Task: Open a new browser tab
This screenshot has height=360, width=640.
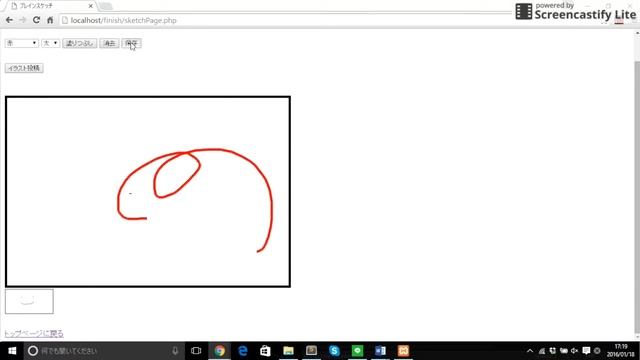Action: coord(106,6)
